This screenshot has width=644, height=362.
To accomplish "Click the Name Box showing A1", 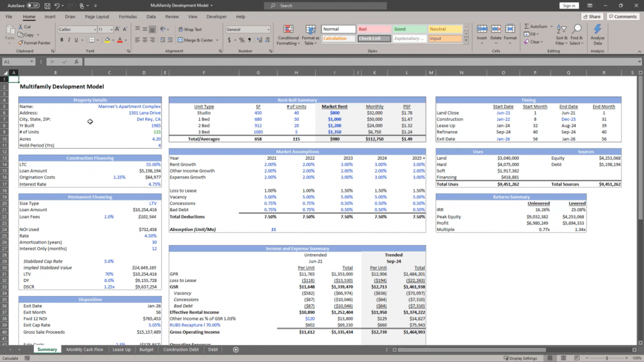I will 16,62.
